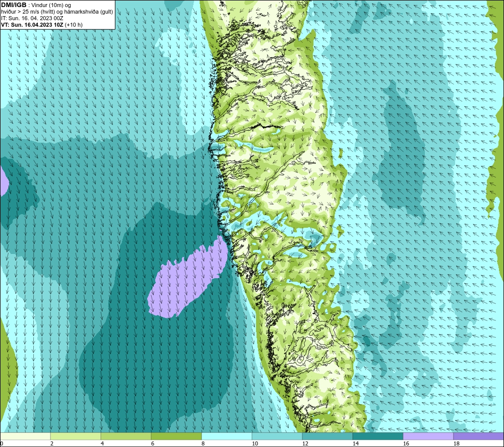Click the legend scale value '8'
Viewport: 504px width, 447px height.
(203, 444)
